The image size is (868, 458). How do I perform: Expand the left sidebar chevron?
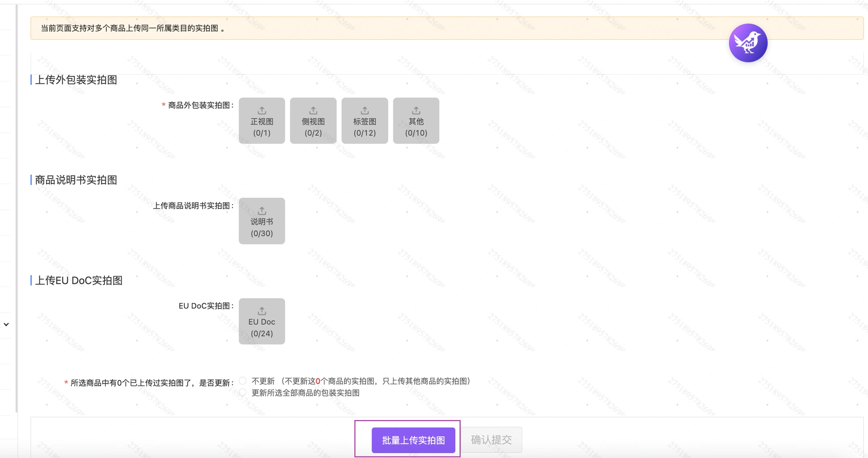(6, 324)
